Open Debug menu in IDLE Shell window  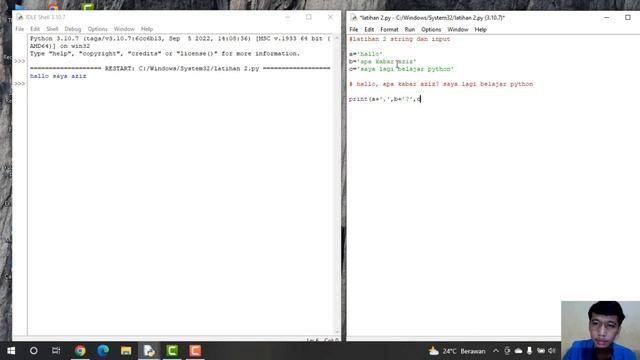(73, 29)
